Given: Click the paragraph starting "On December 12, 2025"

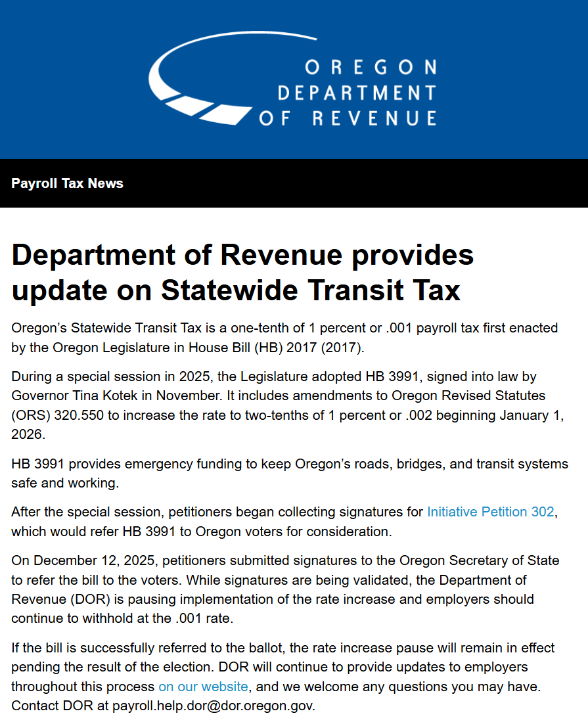Looking at the screenshot, I should point(284,589).
